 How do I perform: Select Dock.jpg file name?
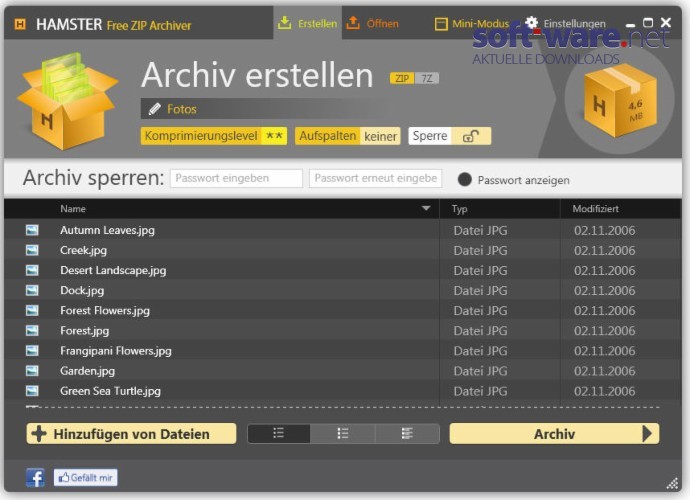82,290
